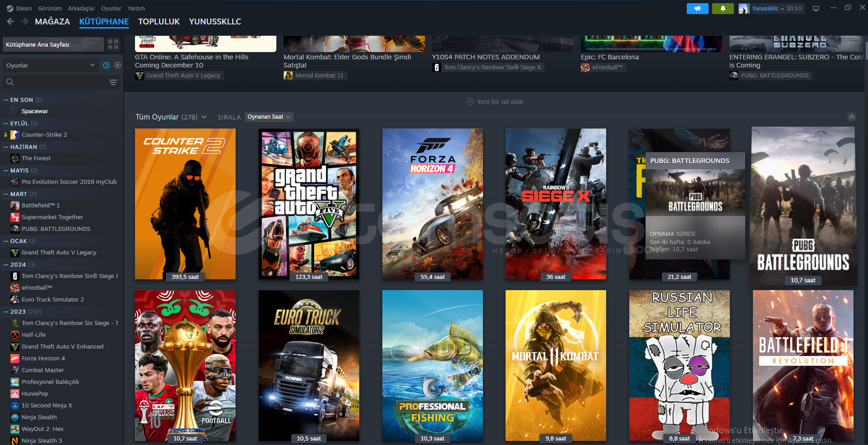Screen dimensions: 868x445
Task: Toggle sort by recent activity clock
Action: click(x=106, y=65)
